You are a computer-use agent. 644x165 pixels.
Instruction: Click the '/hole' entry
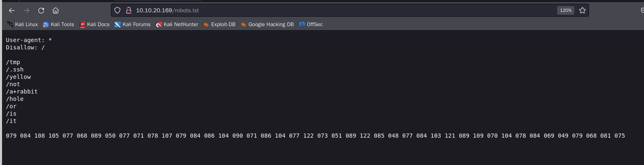coord(15,99)
